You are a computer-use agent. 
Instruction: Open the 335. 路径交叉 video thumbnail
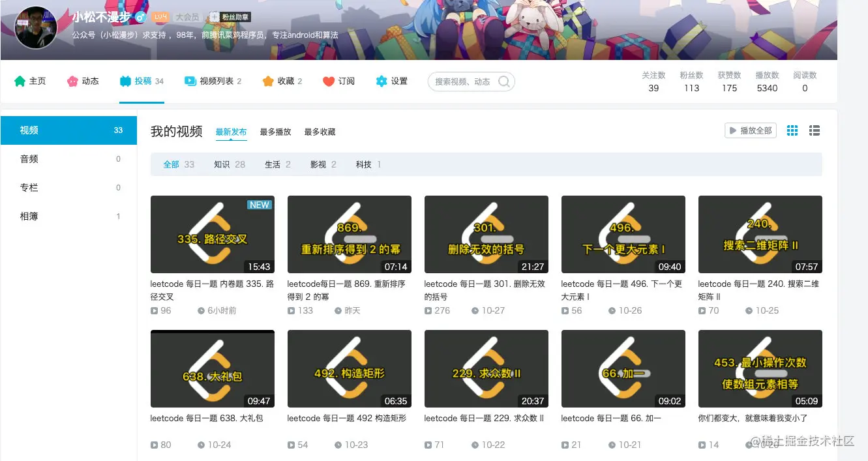213,234
